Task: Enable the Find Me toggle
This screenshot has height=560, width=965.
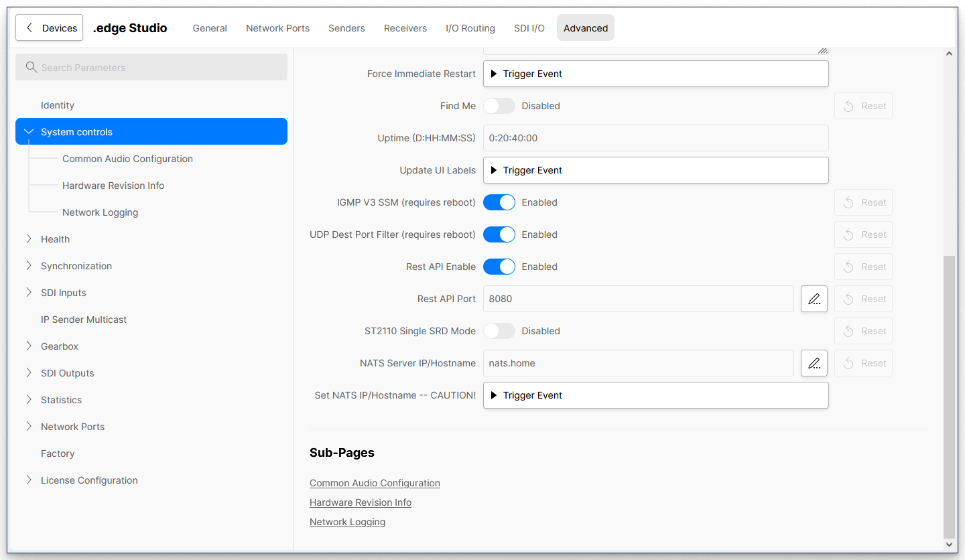Action: click(x=499, y=106)
